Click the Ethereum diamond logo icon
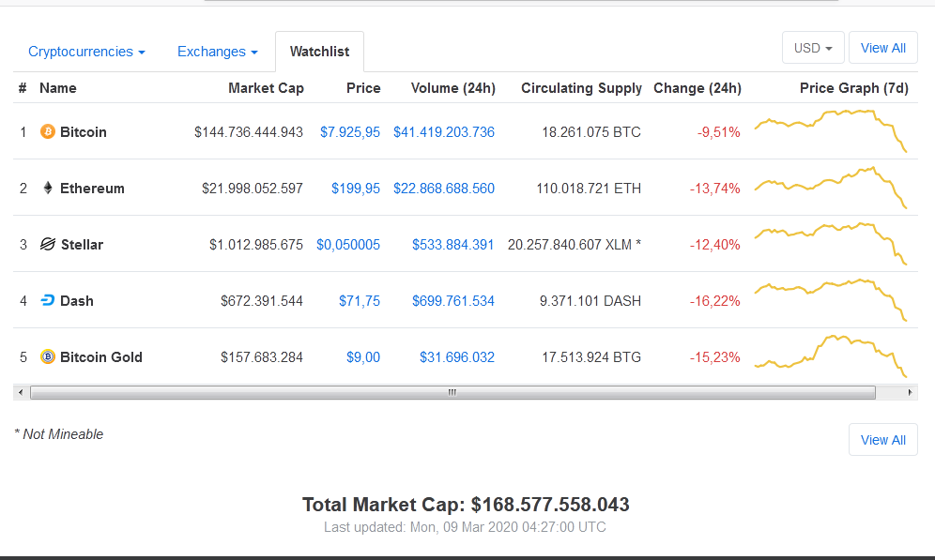This screenshot has height=560, width=935. [x=48, y=189]
